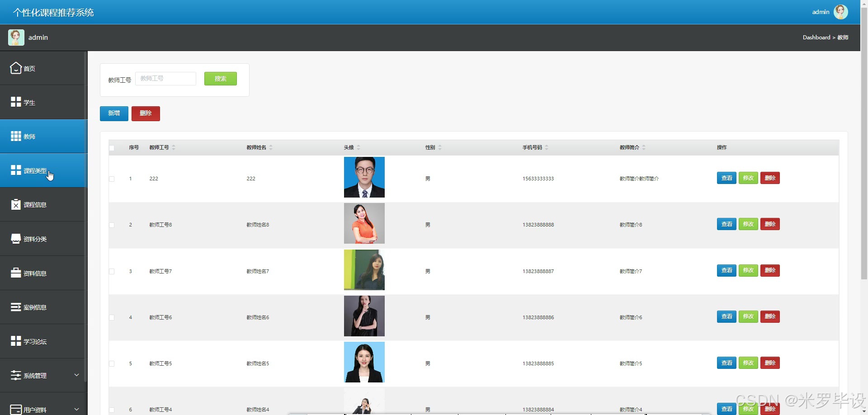Click the four-square icon beside 课程类型
Viewport: 868px width, 415px height.
tap(16, 170)
